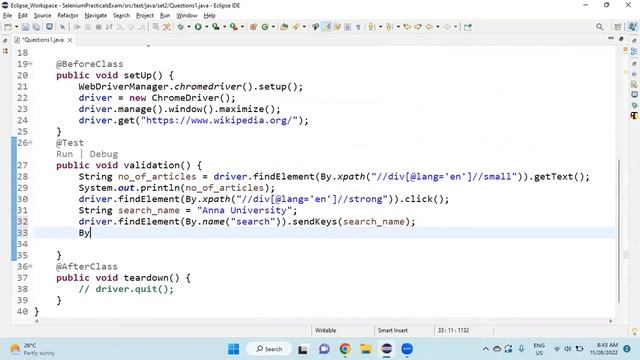Click the Wikipedia URL string on line 24
This screenshot has width=640, height=360.
pos(219,120)
